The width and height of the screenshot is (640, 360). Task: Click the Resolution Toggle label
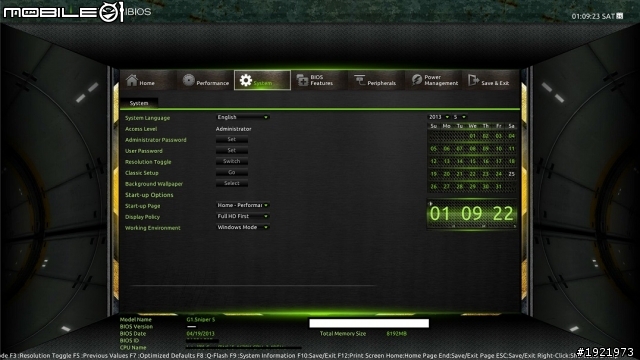(x=148, y=162)
